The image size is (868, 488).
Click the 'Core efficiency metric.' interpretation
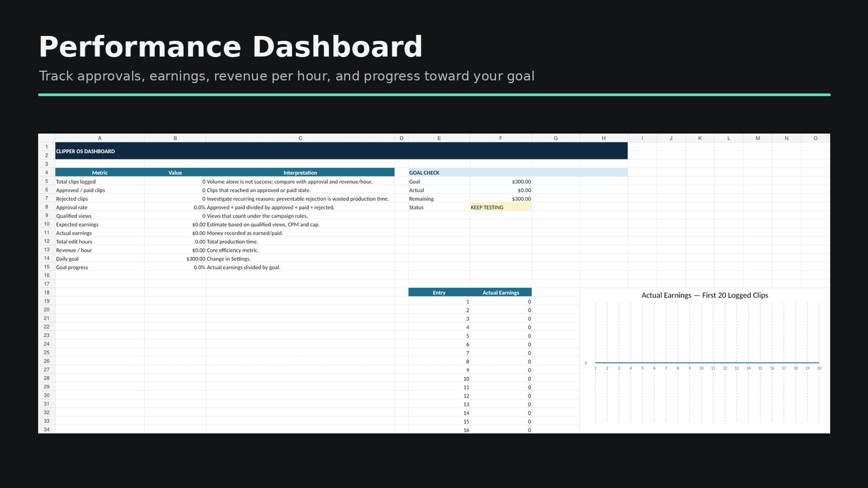click(233, 250)
